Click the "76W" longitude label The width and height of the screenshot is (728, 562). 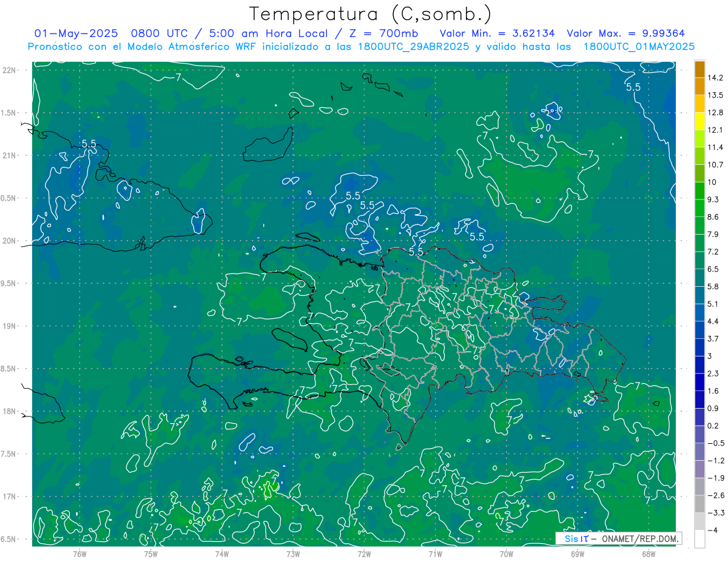pyautogui.click(x=79, y=554)
